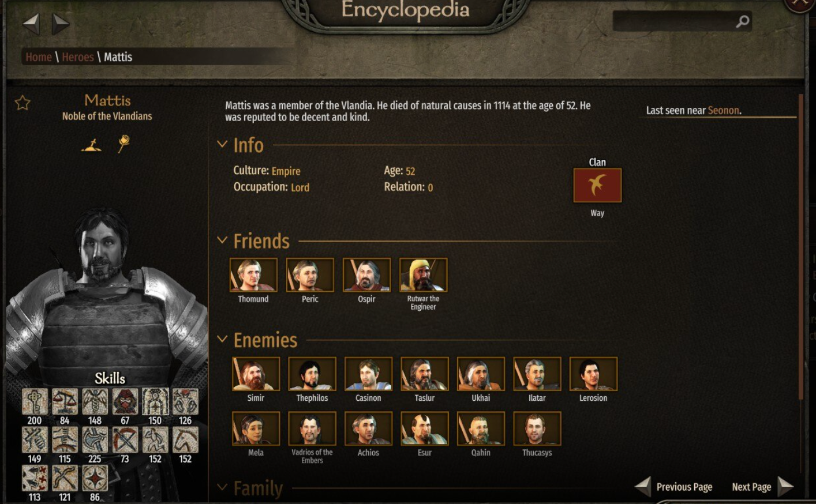Collapse the Info section
This screenshot has height=504, width=816.
222,144
